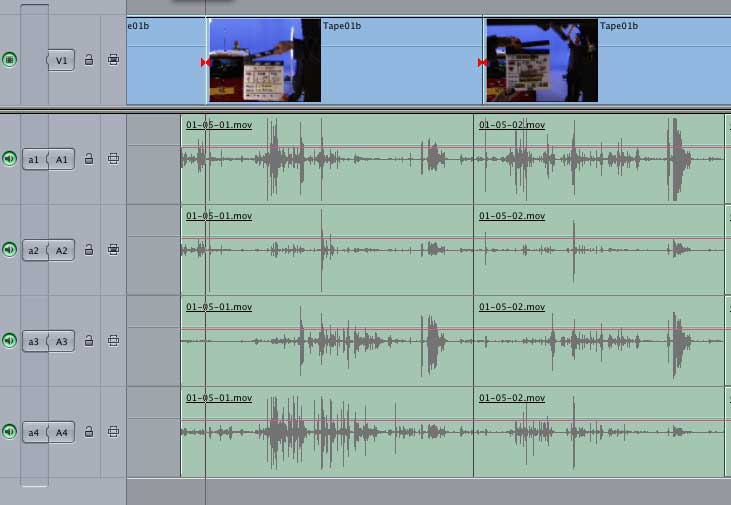This screenshot has height=505, width=731.
Task: Lock audio track A3
Action: click(x=89, y=340)
